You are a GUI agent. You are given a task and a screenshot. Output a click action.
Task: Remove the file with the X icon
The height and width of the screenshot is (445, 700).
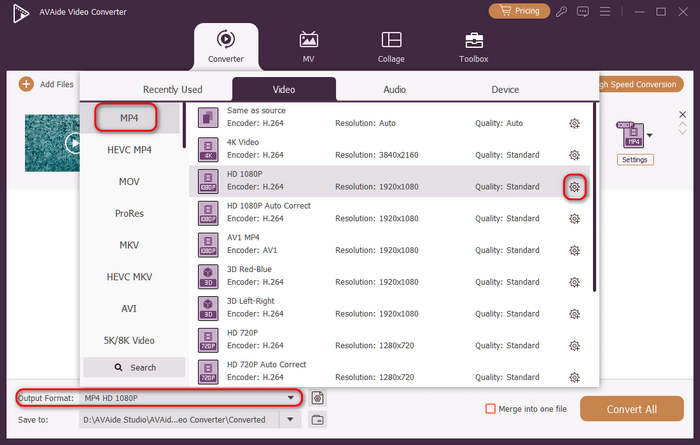click(x=682, y=114)
